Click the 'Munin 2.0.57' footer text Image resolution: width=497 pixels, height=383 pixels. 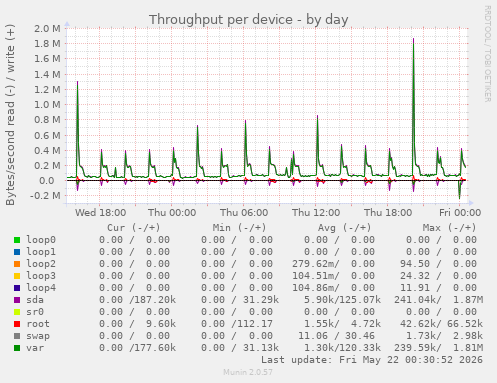coord(248,372)
